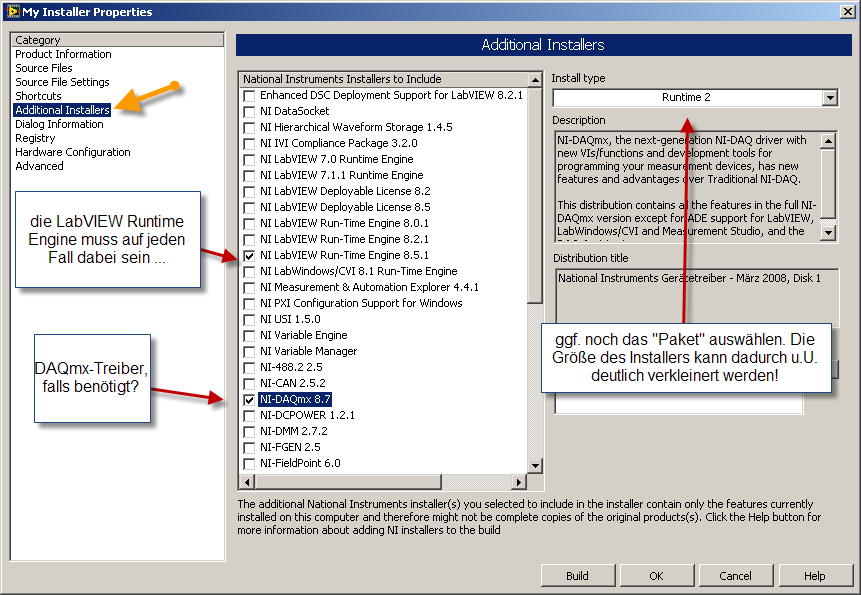The width and height of the screenshot is (861, 595).
Task: Check NI-FieldPoint 6.0 checkbox
Action: [x=249, y=464]
